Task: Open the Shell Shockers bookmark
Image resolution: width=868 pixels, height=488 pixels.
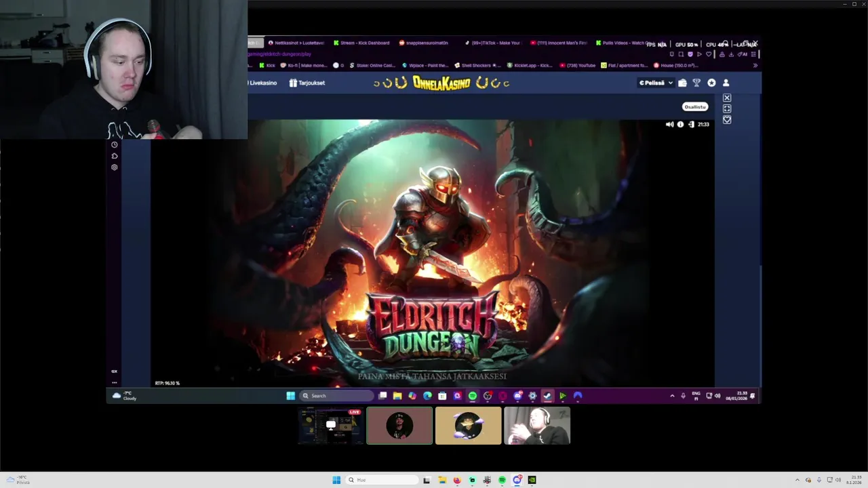Action: [477, 66]
